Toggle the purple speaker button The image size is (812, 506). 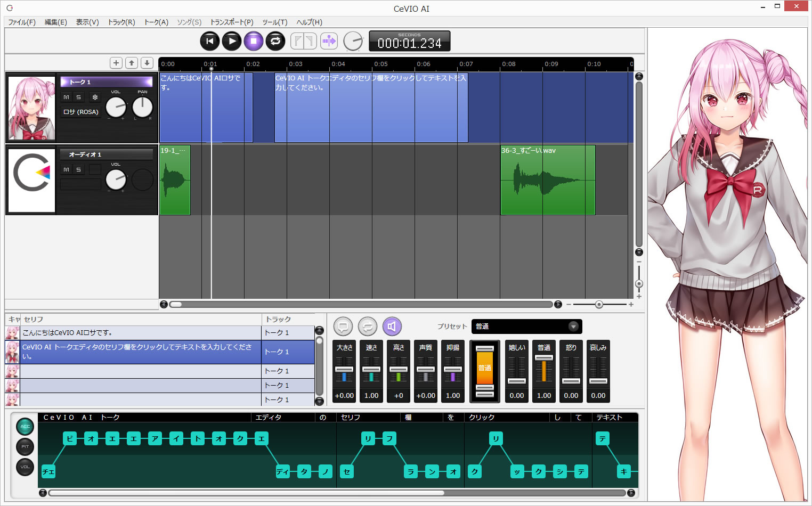(392, 326)
